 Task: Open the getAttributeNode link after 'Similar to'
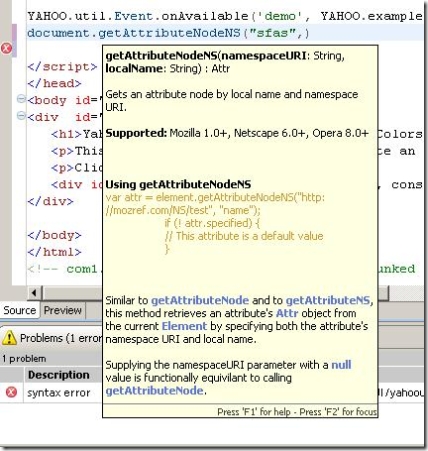(200, 300)
